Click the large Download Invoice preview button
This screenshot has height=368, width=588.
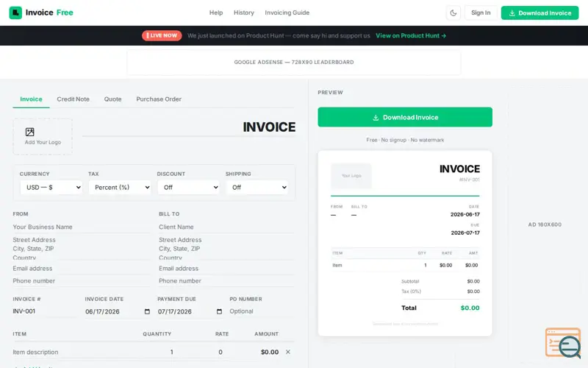pyautogui.click(x=405, y=117)
